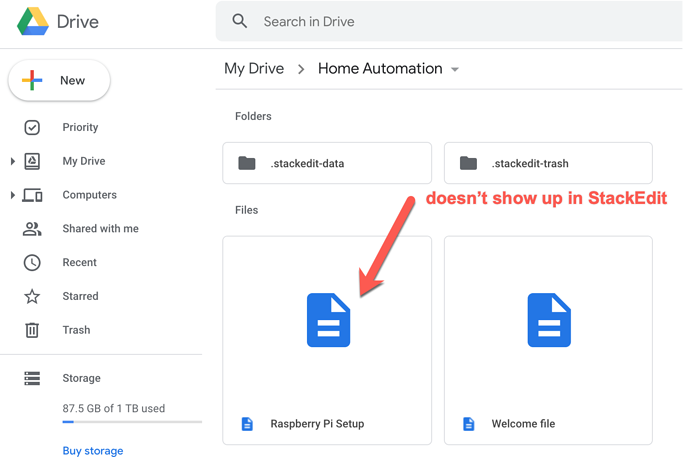The width and height of the screenshot is (690, 457).
Task: Click the storage usage progress bar
Action: (x=132, y=422)
